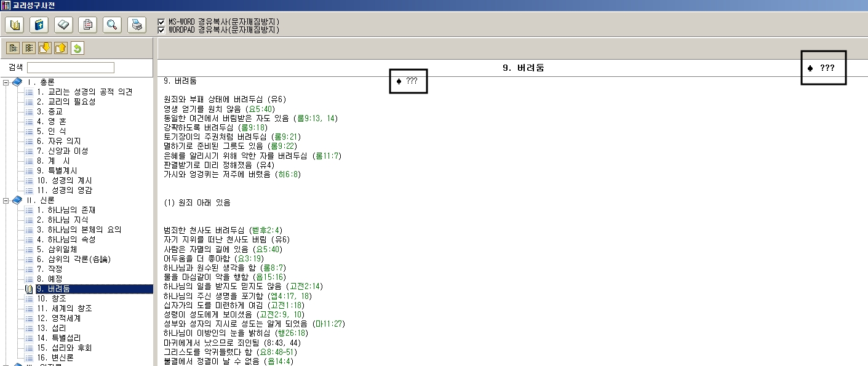
Task: Toggle the MS-WORD 경유복사 checkbox
Action: point(161,22)
